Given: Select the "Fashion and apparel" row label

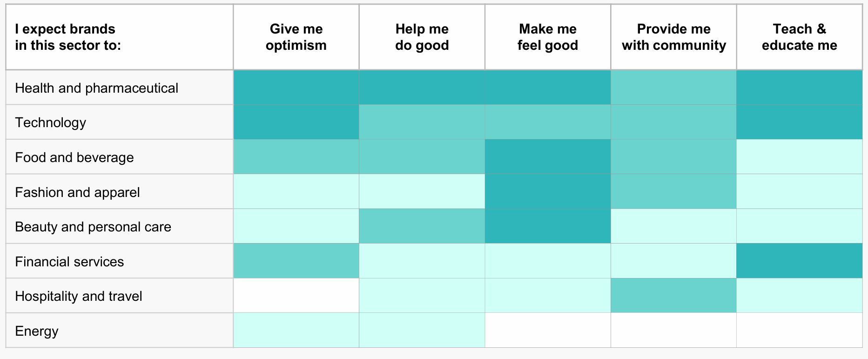Looking at the screenshot, I should pos(77,192).
